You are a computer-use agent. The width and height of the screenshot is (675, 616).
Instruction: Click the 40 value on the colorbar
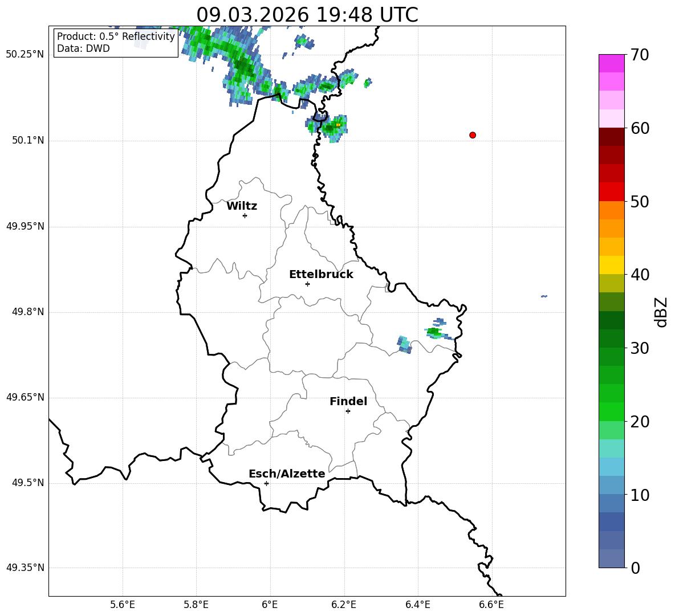[x=640, y=275]
